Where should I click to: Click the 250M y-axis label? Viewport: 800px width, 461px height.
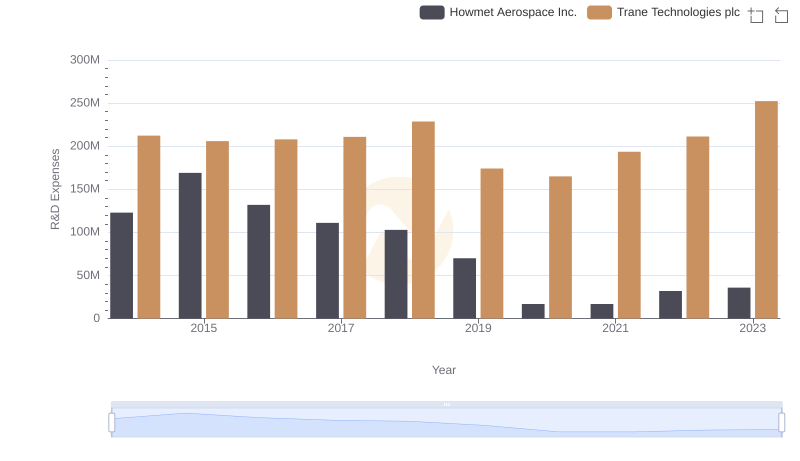click(x=85, y=103)
